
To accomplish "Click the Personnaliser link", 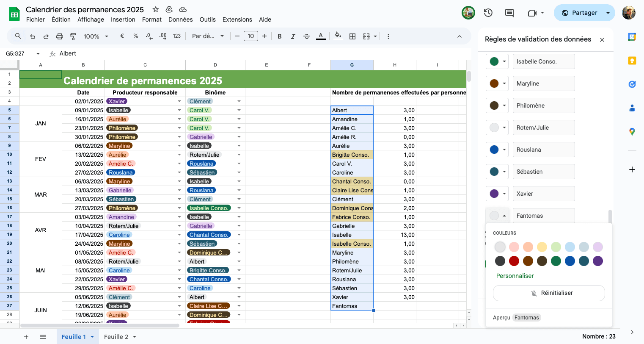I will coord(515,276).
